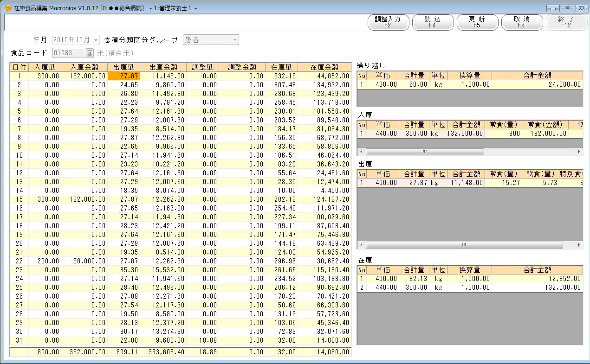
Task: Click the 在庫金額 column header in main table
Action: [x=324, y=67]
